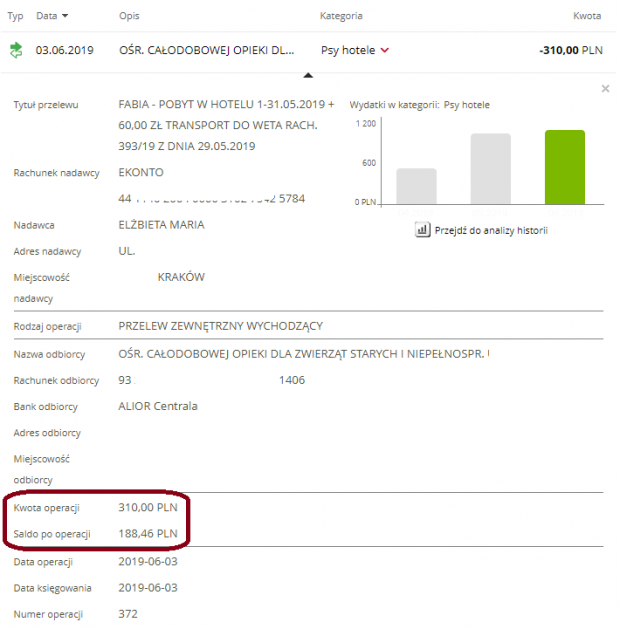Click the Typ column header

pyautogui.click(x=16, y=17)
